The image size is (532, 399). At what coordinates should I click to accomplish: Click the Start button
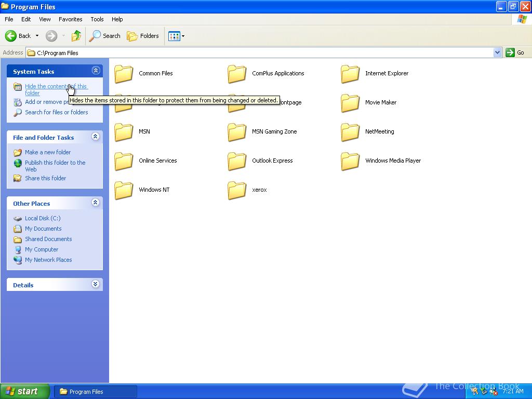[x=25, y=392]
